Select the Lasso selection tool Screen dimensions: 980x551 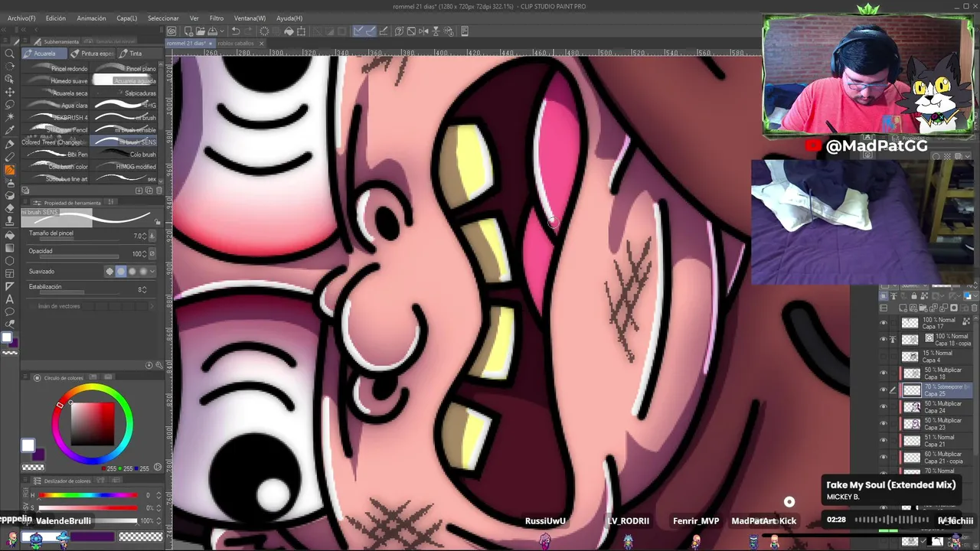click(9, 105)
